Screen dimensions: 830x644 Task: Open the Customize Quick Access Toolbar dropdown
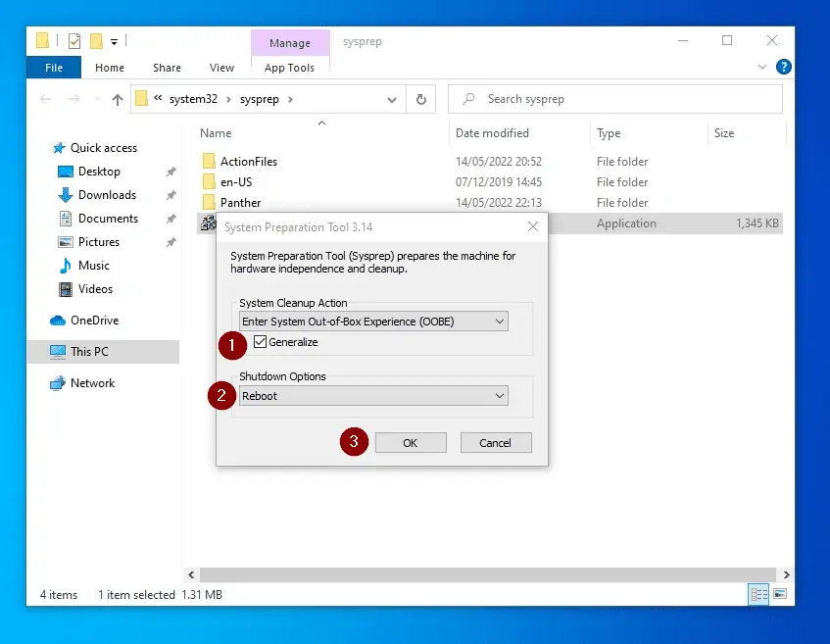114,42
